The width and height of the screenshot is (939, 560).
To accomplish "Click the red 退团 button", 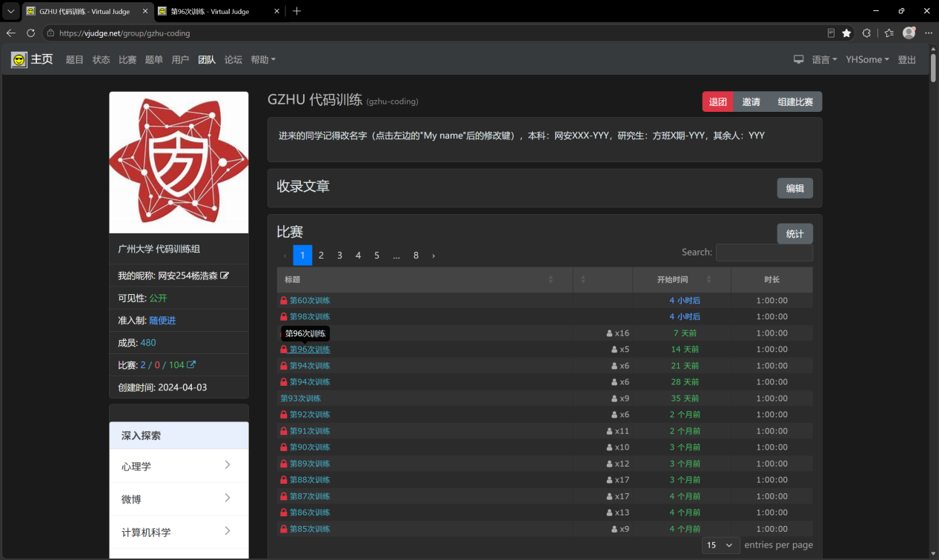I will (x=718, y=101).
